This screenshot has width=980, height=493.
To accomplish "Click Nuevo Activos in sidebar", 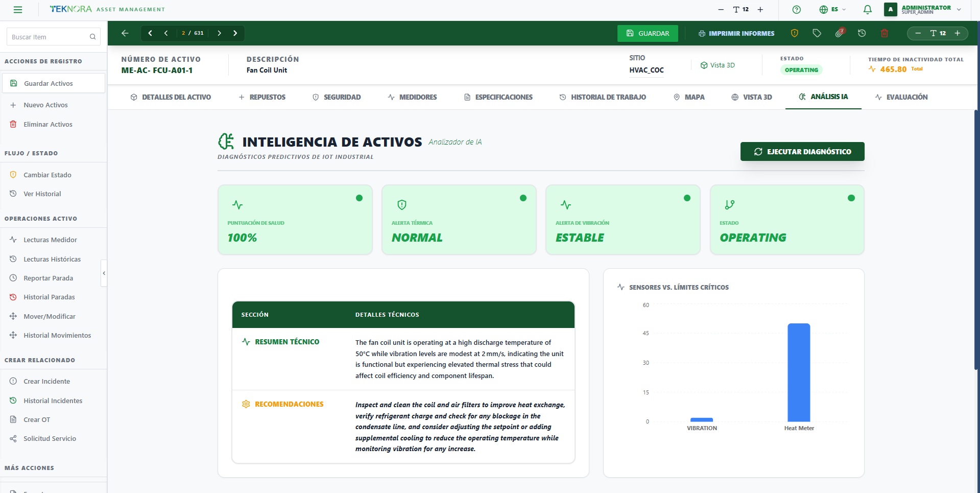I will [54, 105].
